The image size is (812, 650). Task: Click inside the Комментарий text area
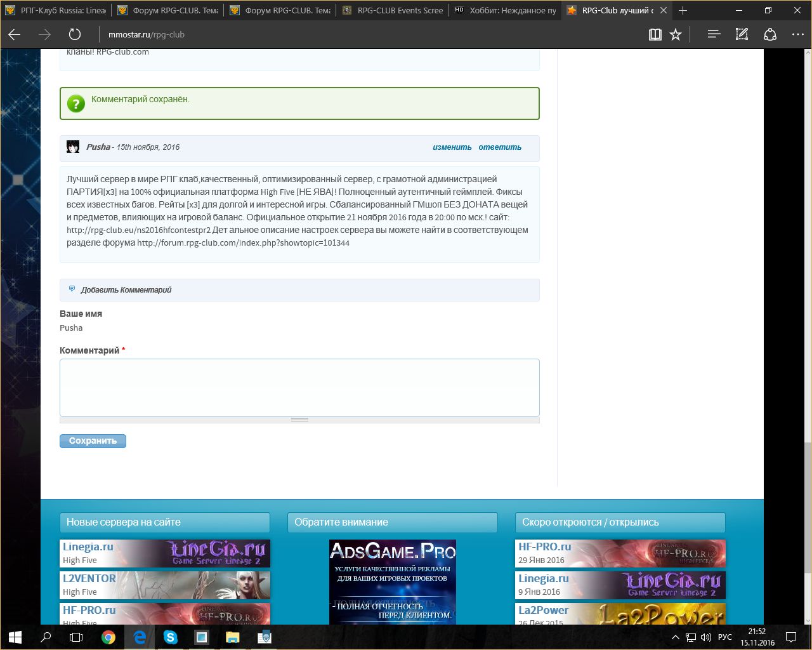[299, 388]
